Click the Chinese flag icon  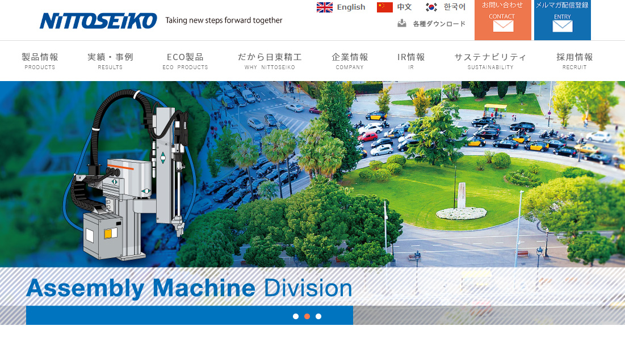385,7
